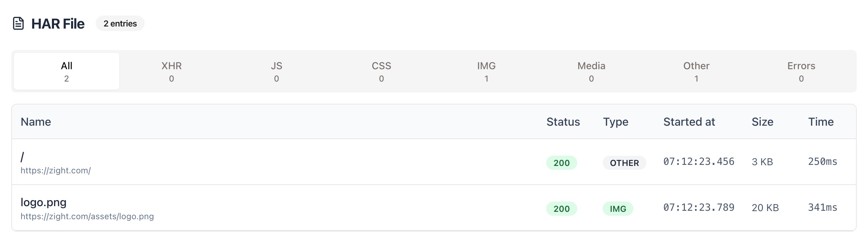Screen dimensions: 868x245
Task: Open the logo.png request entry
Action: [44, 202]
